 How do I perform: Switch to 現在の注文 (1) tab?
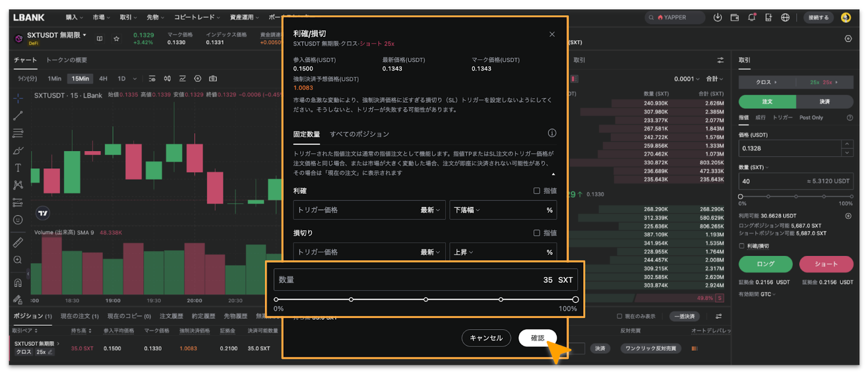79,316
